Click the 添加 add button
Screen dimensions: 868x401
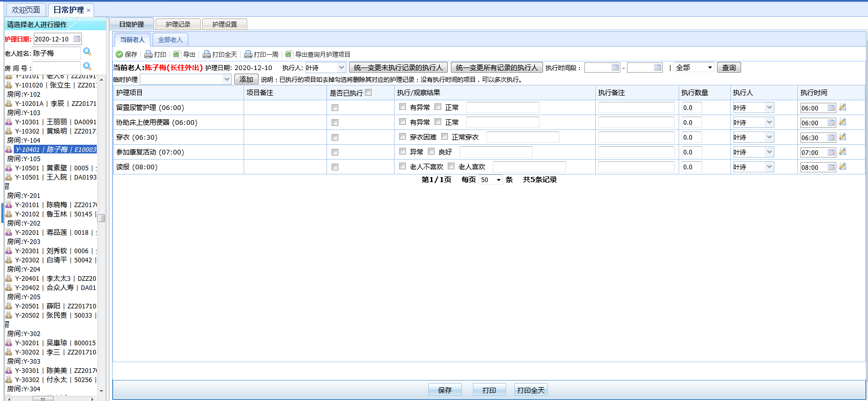click(x=246, y=79)
